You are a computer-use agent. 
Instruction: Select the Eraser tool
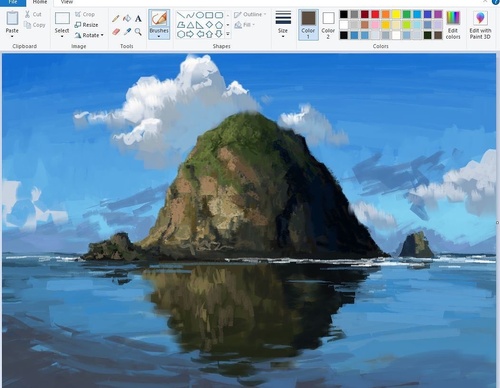[x=116, y=32]
